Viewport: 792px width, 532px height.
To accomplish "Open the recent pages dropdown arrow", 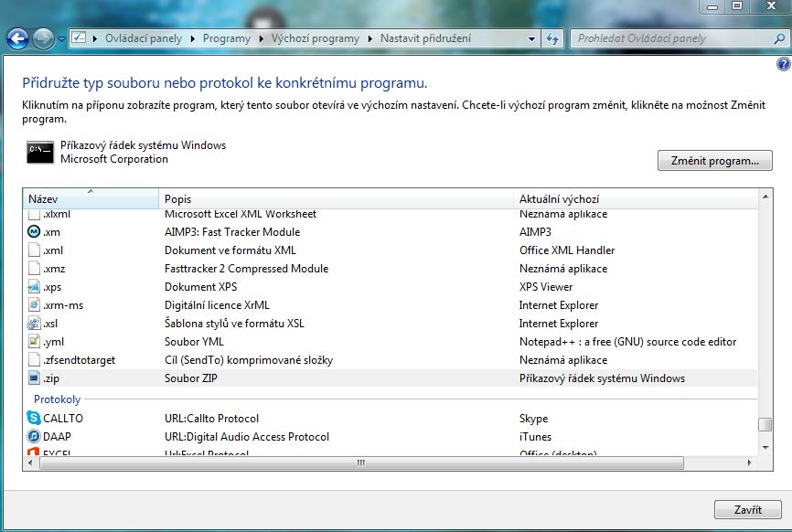I will tap(61, 39).
